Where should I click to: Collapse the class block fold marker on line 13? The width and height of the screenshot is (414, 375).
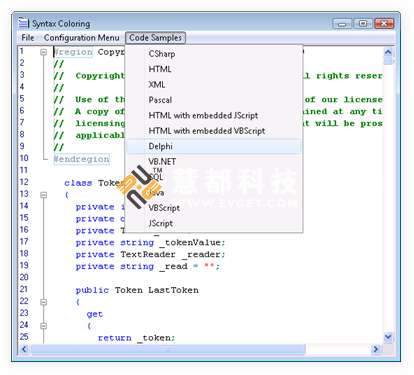click(x=43, y=195)
